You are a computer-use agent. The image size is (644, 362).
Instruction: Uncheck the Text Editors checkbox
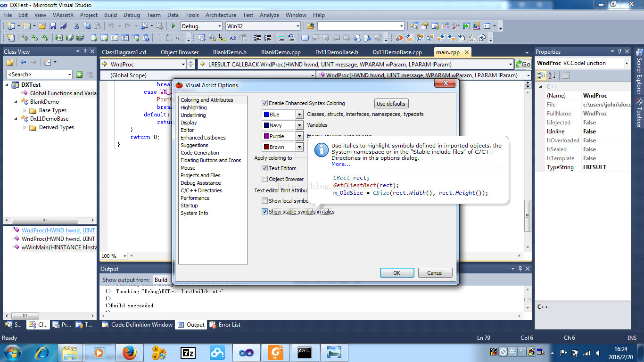coord(264,168)
